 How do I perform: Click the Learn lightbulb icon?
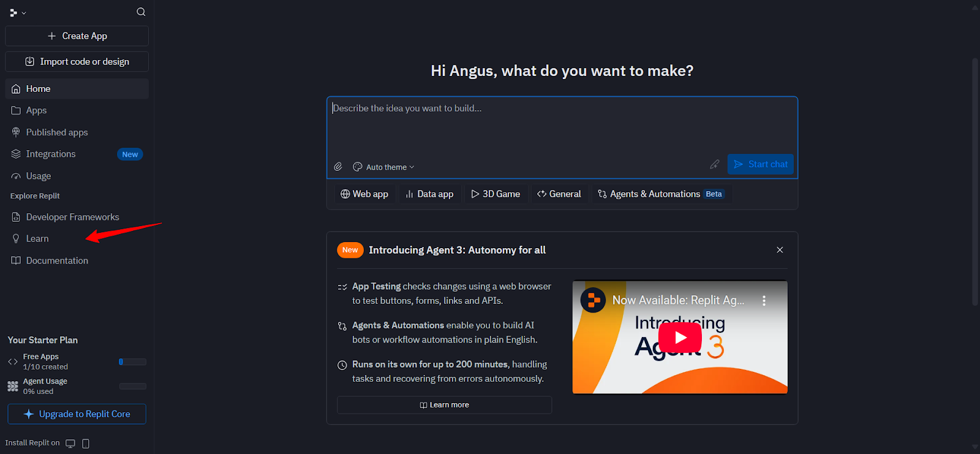pyautogui.click(x=16, y=238)
